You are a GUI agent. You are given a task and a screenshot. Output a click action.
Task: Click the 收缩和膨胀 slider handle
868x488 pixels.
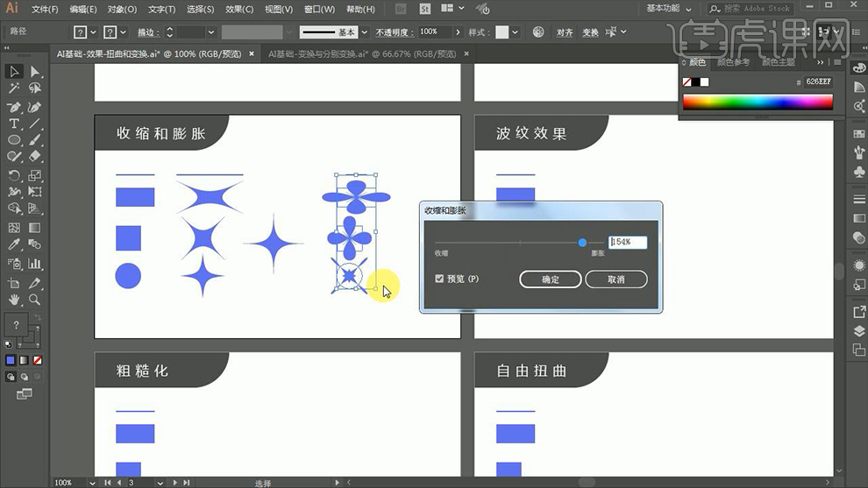pos(582,243)
